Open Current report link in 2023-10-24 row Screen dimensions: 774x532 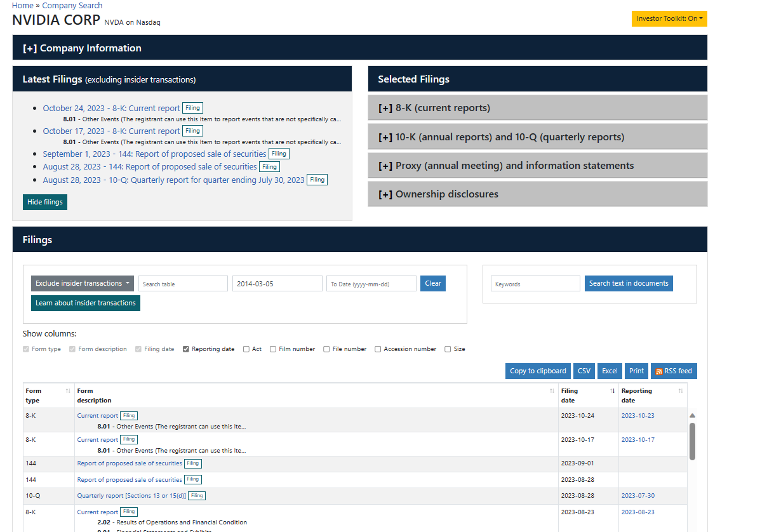(x=98, y=416)
